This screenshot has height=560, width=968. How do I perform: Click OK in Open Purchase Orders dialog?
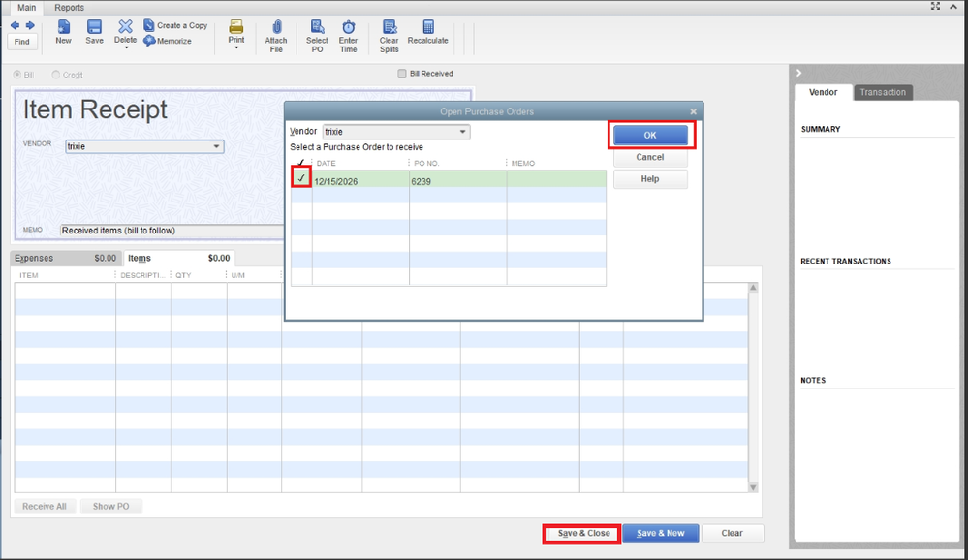click(x=650, y=136)
